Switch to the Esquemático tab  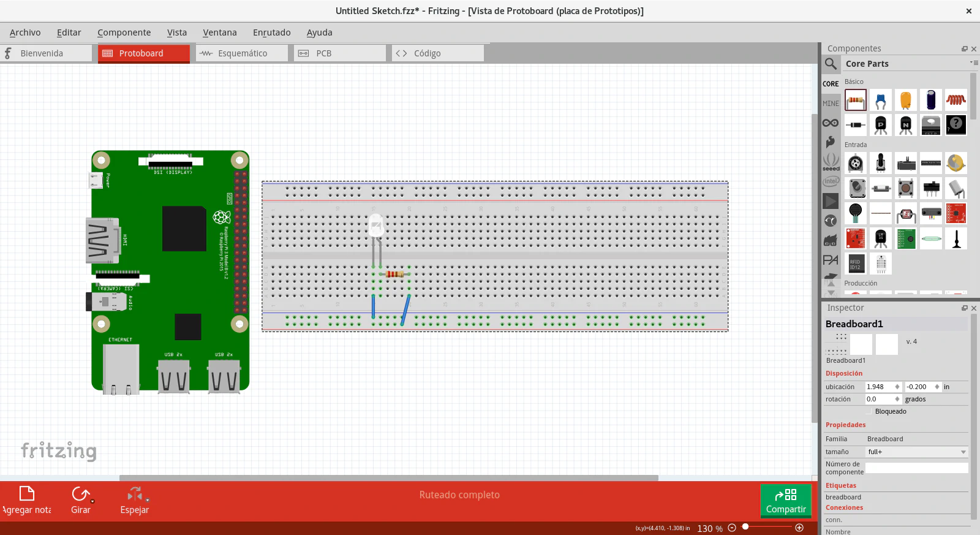point(242,53)
